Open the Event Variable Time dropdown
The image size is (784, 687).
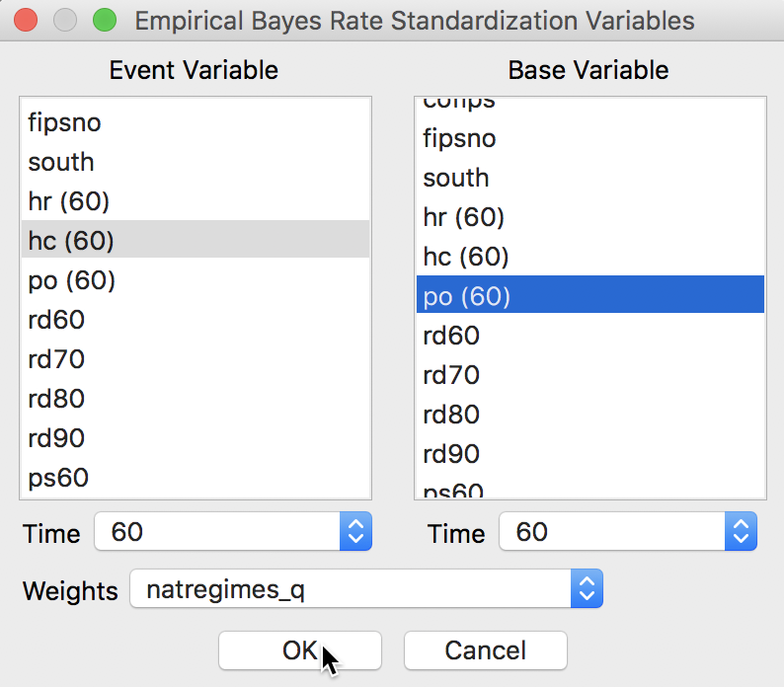coord(233,531)
